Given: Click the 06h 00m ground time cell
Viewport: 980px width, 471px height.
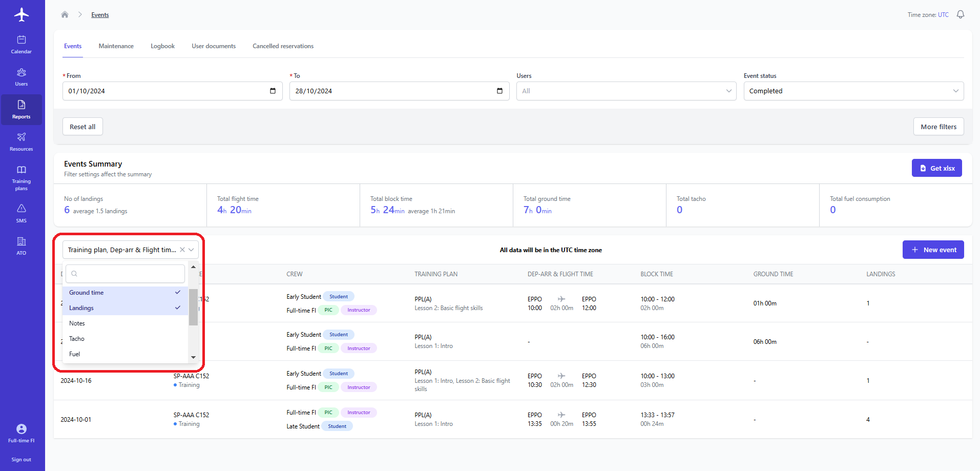Looking at the screenshot, I should 765,342.
